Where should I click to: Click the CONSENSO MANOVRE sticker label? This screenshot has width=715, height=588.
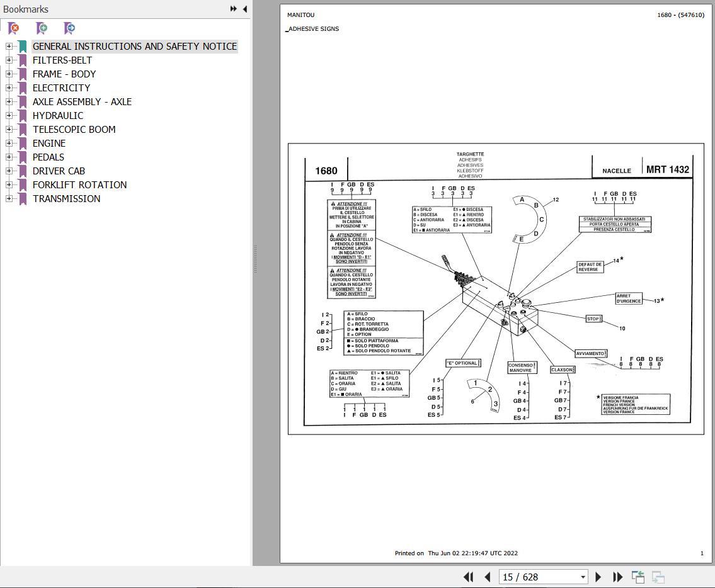click(522, 368)
